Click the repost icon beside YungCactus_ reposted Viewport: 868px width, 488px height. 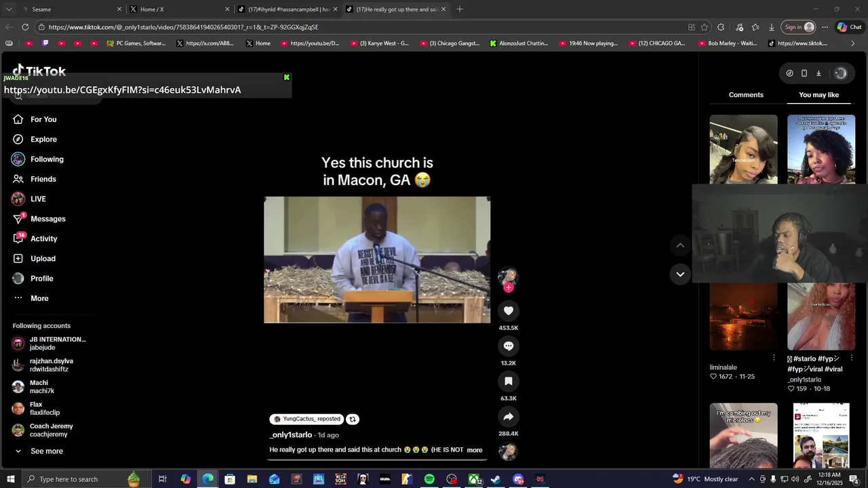tap(353, 419)
